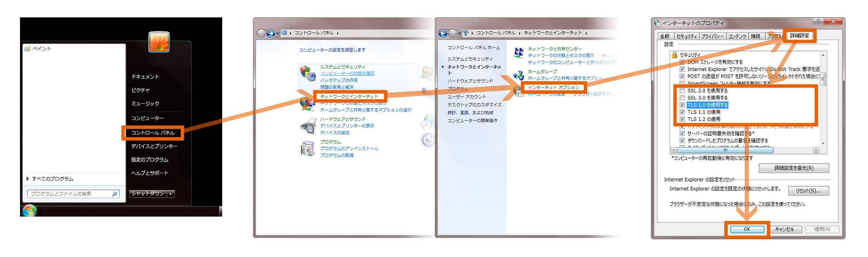
Task: Click the Programs category disc icon
Action: 308,149
